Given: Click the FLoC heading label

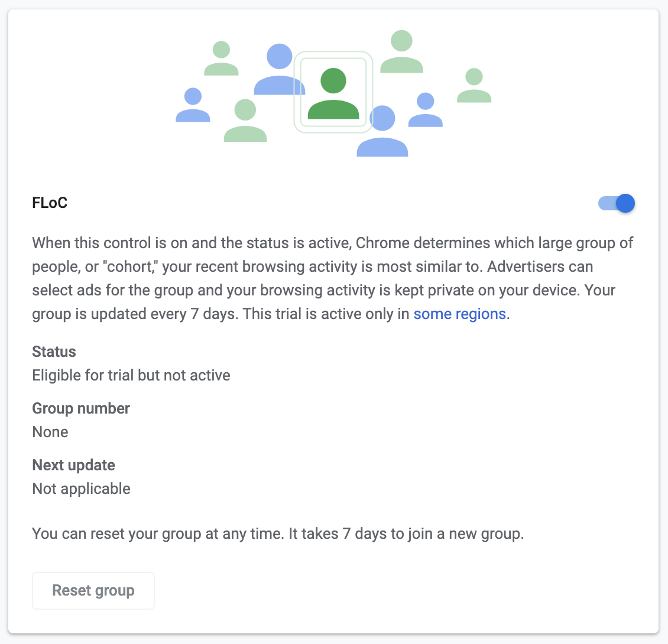Looking at the screenshot, I should [x=50, y=203].
